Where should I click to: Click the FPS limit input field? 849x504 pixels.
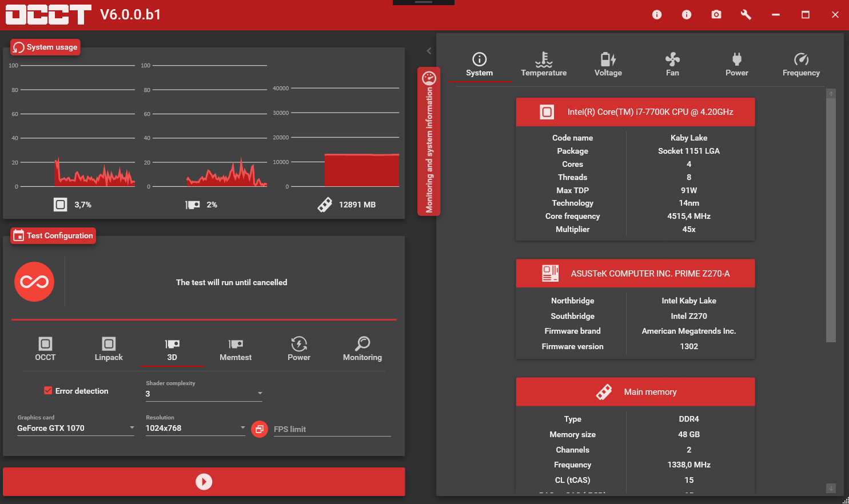click(x=332, y=429)
